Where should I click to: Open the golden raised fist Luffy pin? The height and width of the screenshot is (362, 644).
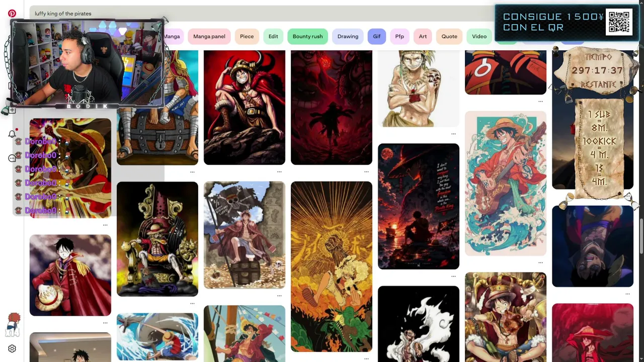[332, 267]
